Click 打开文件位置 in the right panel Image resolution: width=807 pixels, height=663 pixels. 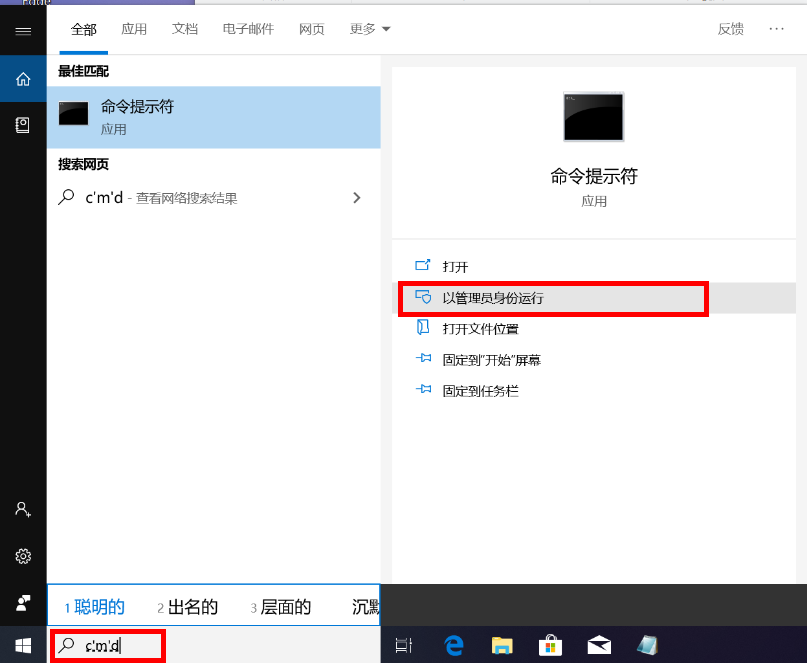(480, 329)
